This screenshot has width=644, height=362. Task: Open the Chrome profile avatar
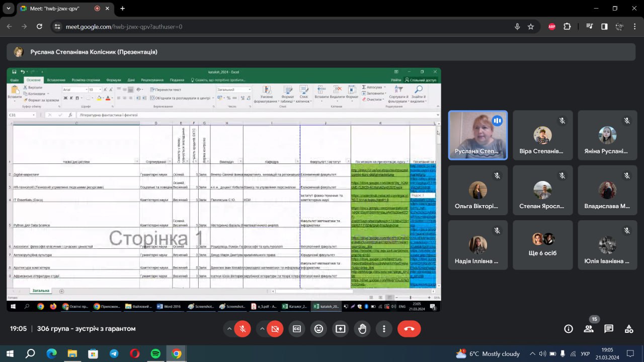[x=619, y=27]
